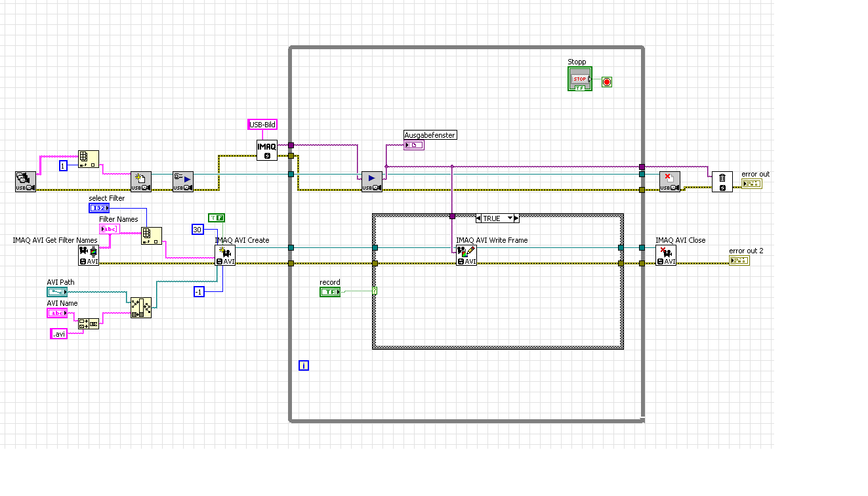Select the Index Array node beside Filter Names

(152, 236)
